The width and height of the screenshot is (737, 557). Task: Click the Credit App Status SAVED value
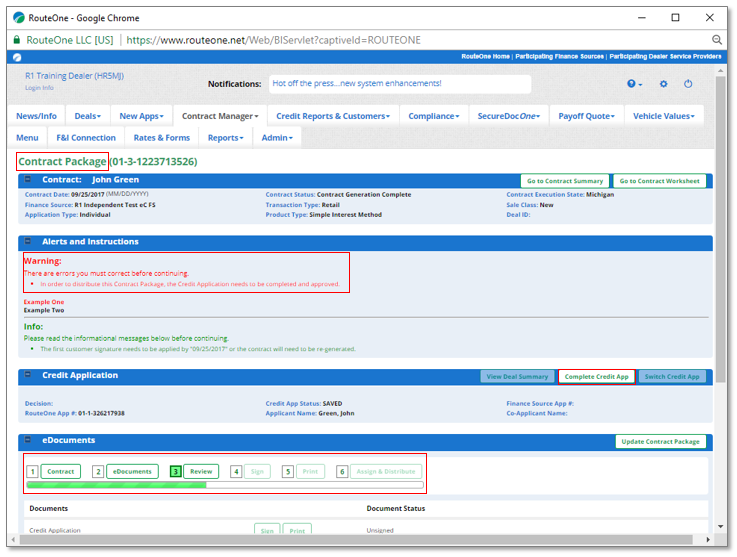point(332,403)
